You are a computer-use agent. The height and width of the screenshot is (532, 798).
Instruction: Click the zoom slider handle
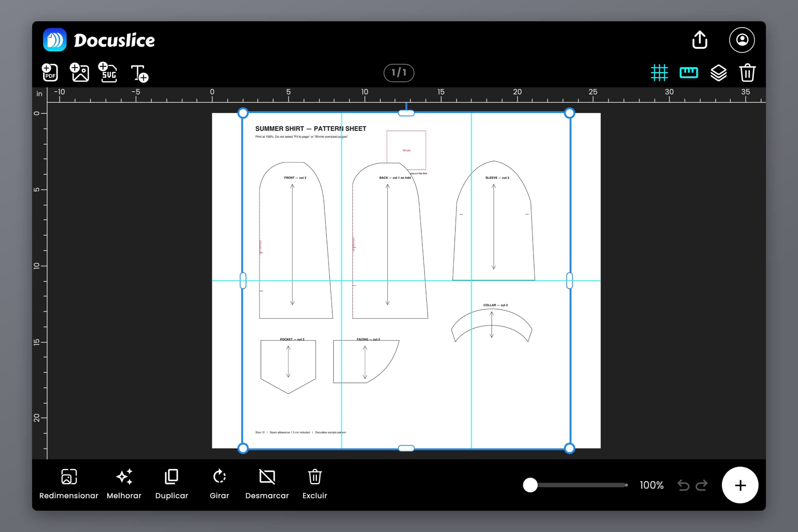[x=530, y=485]
